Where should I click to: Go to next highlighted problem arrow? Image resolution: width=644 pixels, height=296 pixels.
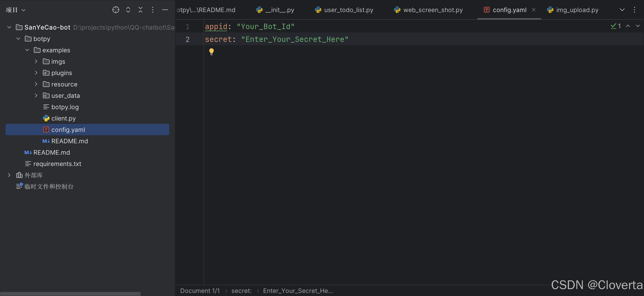(x=638, y=26)
